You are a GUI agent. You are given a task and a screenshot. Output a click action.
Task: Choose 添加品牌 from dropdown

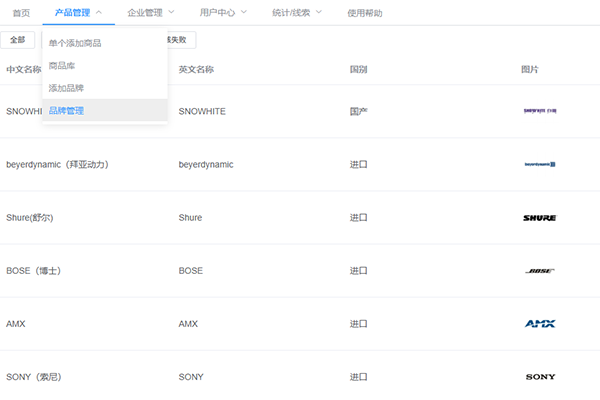click(x=105, y=88)
